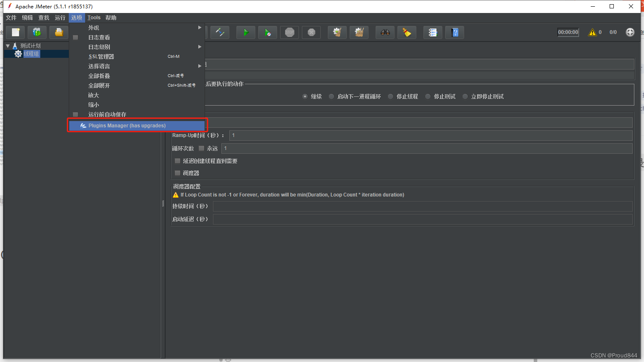Enable 延迟创建线程直到需要 checkbox
This screenshot has height=362, width=644.
click(x=177, y=161)
